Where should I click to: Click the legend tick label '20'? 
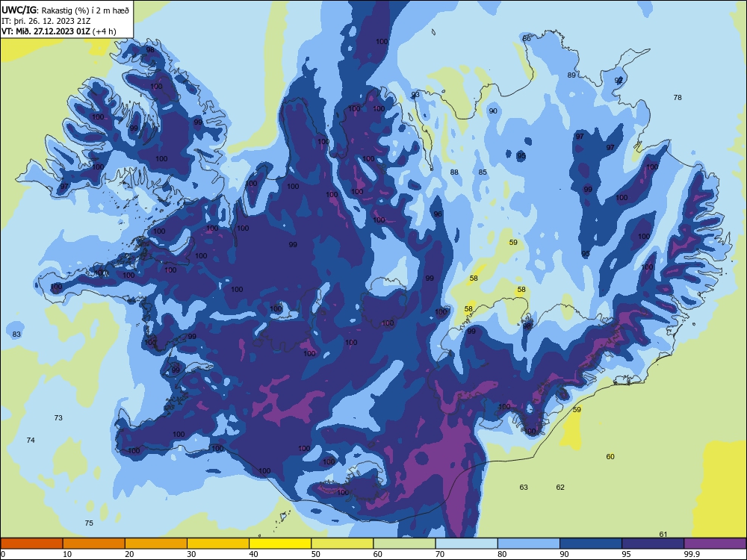click(129, 554)
